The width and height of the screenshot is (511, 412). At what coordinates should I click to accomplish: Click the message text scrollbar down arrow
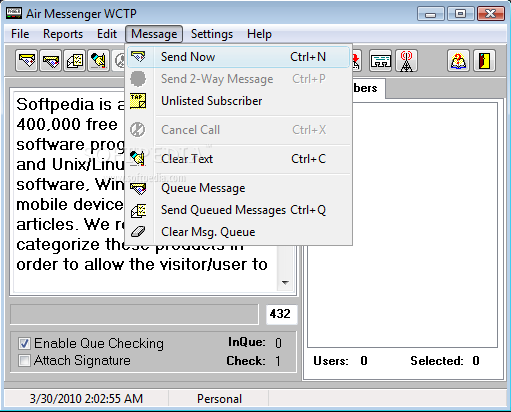point(285,283)
